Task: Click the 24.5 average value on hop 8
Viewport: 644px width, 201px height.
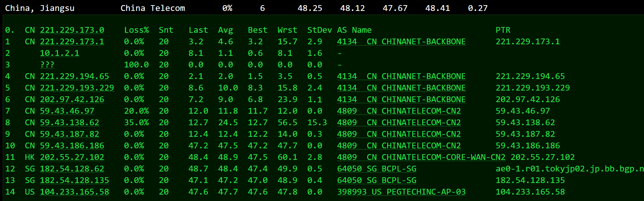Action: [x=228, y=123]
